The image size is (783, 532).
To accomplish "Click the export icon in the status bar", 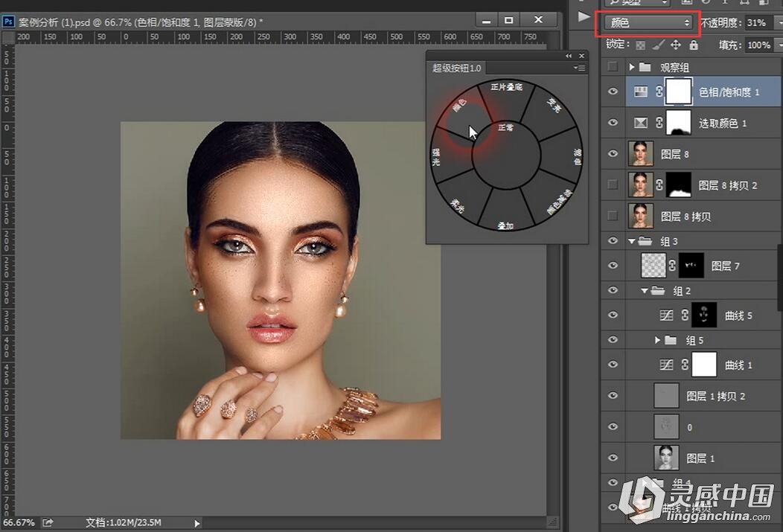I will 48,522.
